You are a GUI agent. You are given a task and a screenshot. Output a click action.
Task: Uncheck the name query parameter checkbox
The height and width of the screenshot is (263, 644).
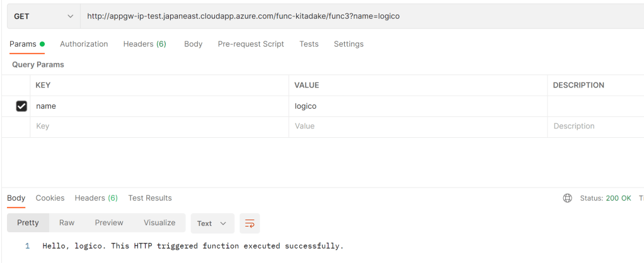click(x=21, y=106)
